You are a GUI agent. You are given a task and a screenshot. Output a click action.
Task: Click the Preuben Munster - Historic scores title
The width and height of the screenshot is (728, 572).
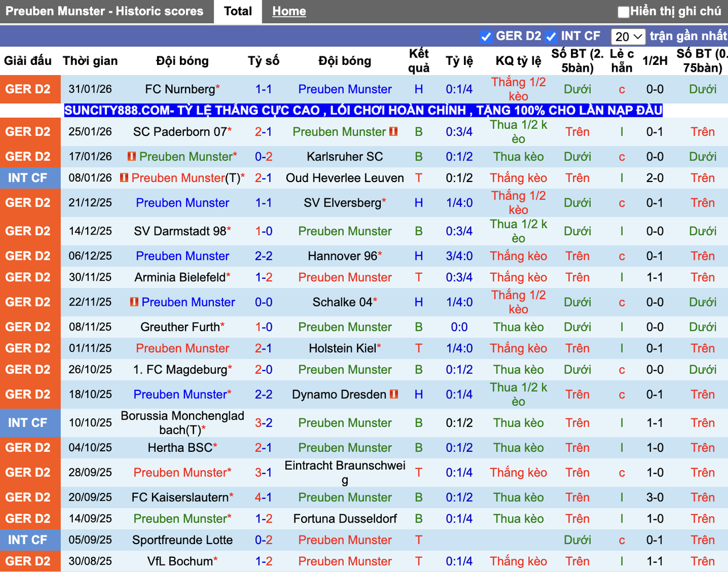[x=104, y=11]
